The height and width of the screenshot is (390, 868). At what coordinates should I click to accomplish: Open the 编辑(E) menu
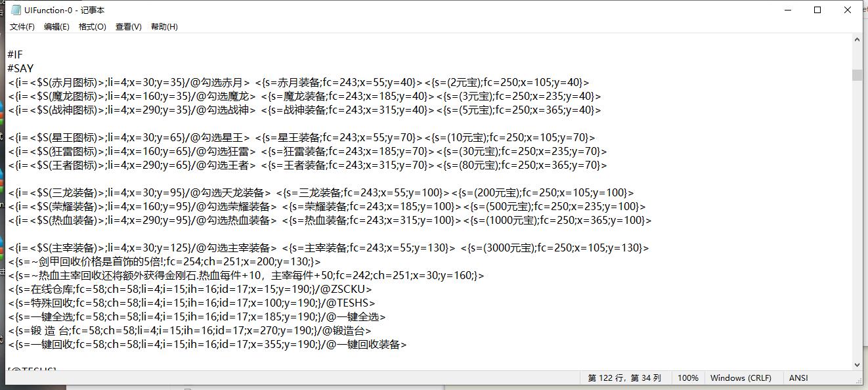[56, 27]
